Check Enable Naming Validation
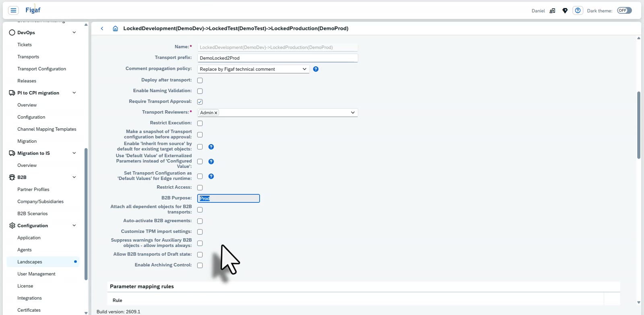 point(200,91)
